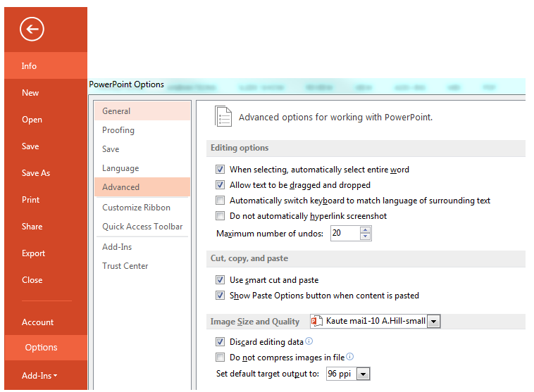This screenshot has width=534, height=392.
Task: Click Options in the backstage menu
Action: (x=46, y=348)
